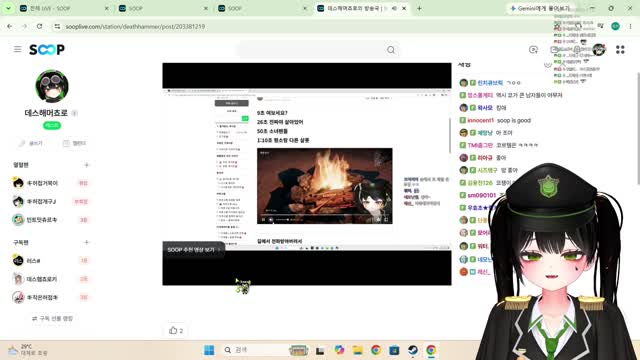Click the 구독 선물 랭킹 button
The image size is (640, 360).
(52, 318)
